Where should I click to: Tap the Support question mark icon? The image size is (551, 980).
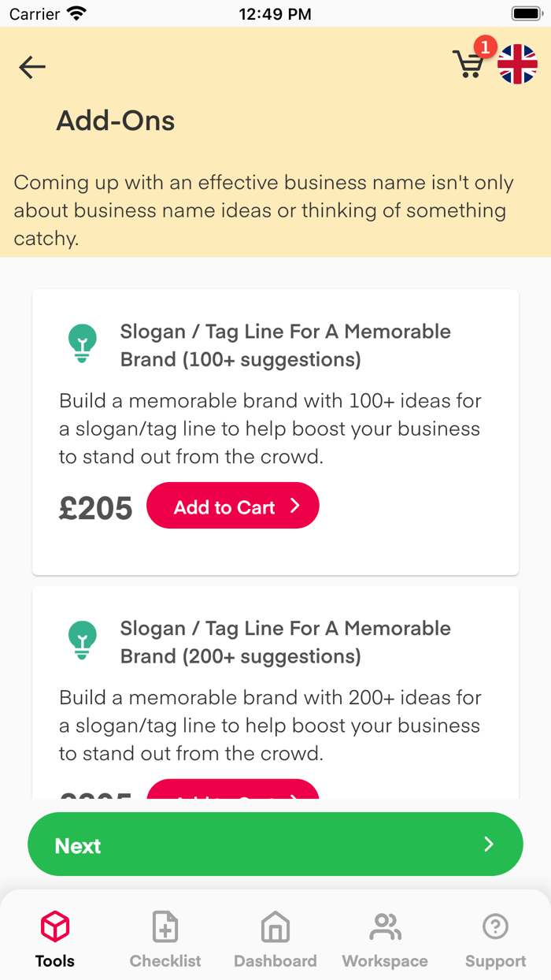[495, 926]
